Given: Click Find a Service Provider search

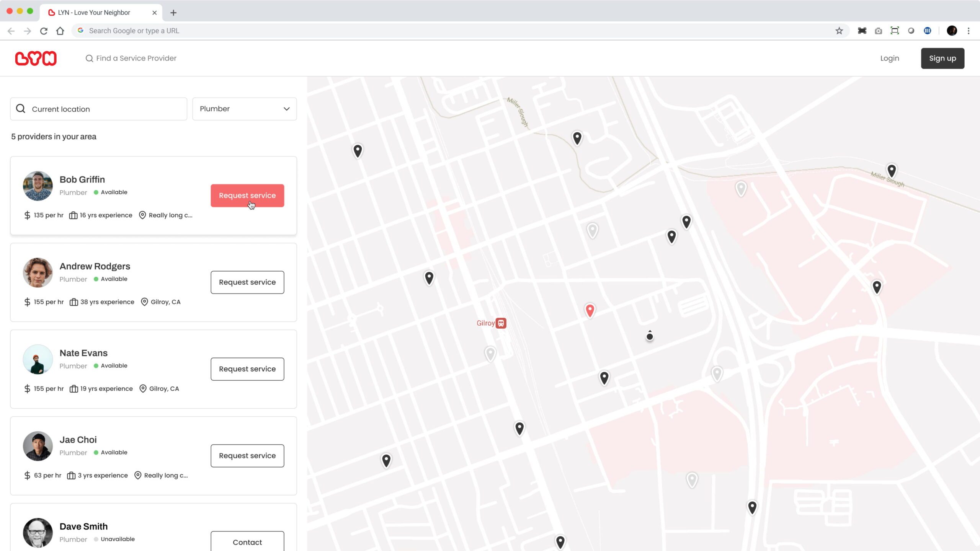Looking at the screenshot, I should [x=136, y=58].
